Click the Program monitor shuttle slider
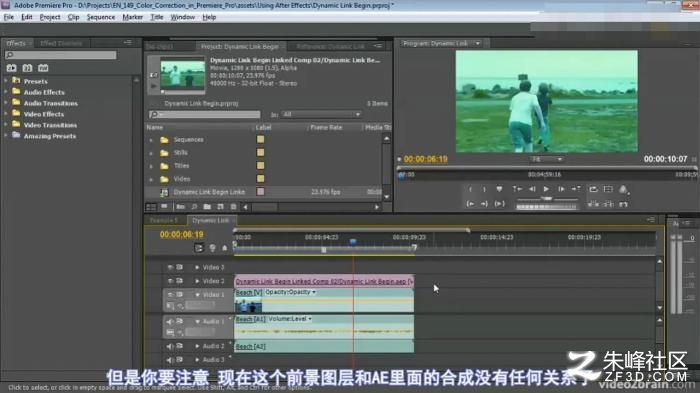Screen dimensions: 700x393 click(546, 199)
